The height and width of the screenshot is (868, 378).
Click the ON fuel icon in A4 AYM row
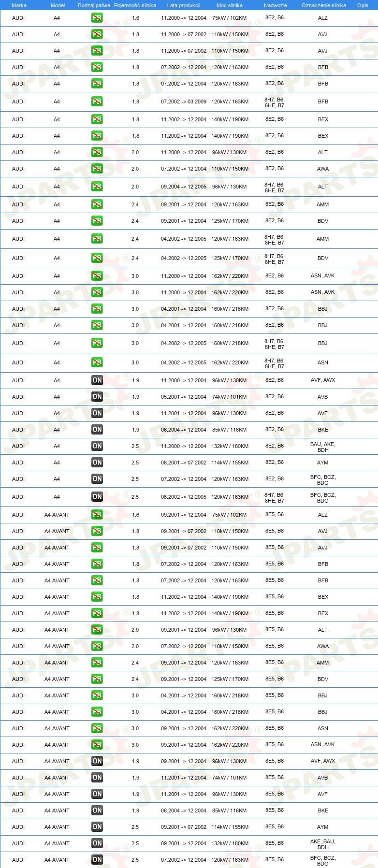97,463
